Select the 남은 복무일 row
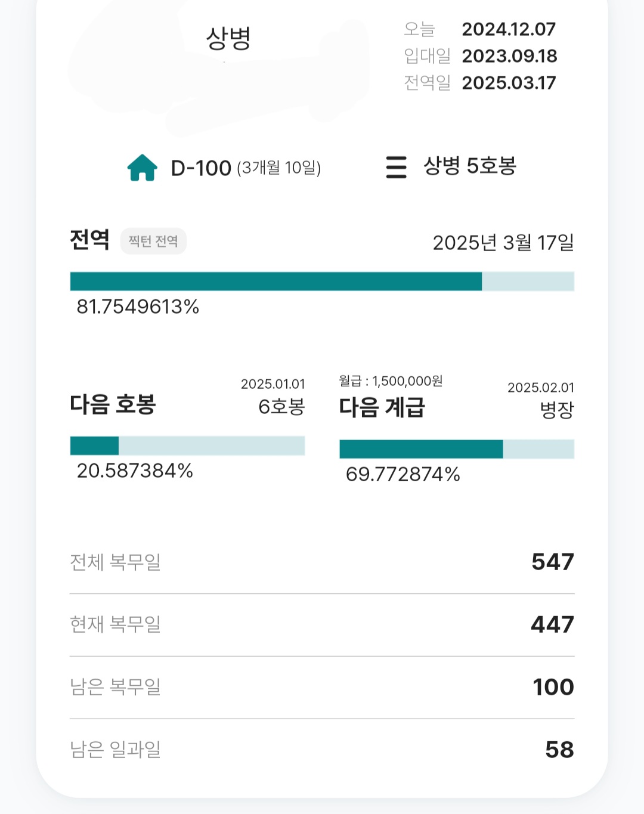Screen dimensions: 644x814 (322, 687)
